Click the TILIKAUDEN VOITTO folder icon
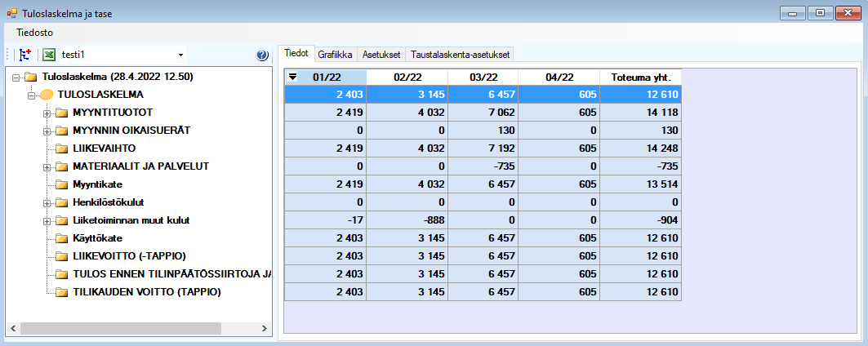 [x=61, y=292]
